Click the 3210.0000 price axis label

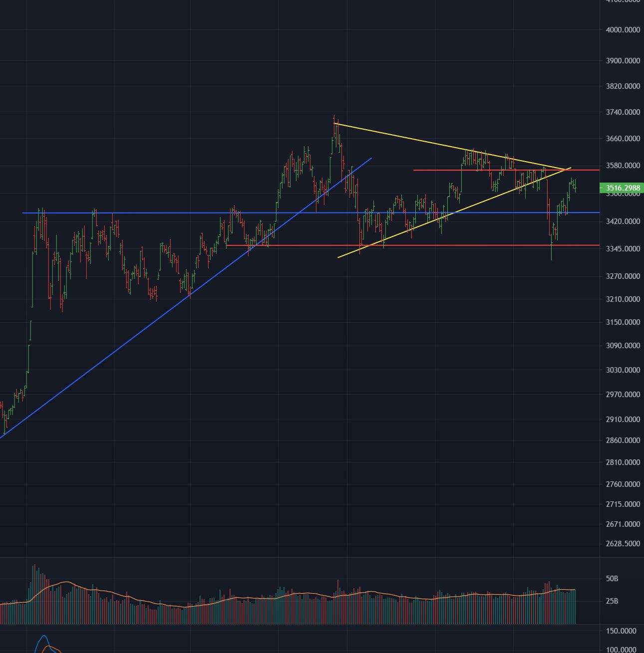(623, 299)
